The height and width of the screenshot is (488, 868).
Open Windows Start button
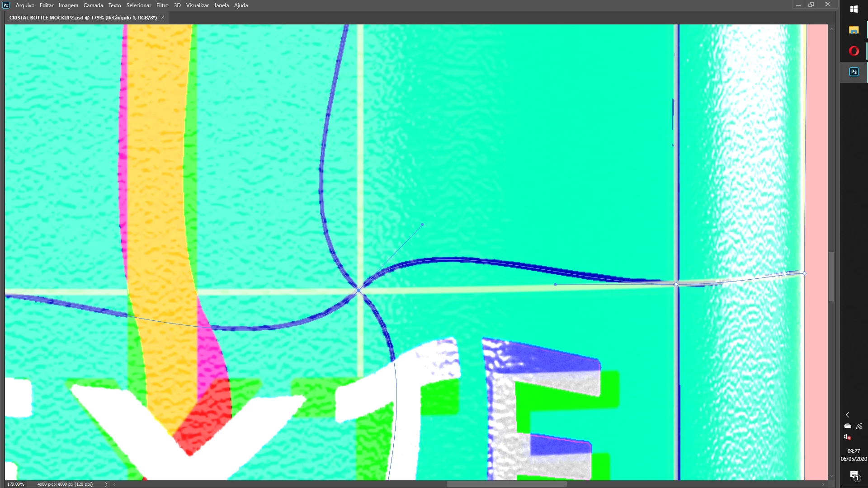click(854, 9)
